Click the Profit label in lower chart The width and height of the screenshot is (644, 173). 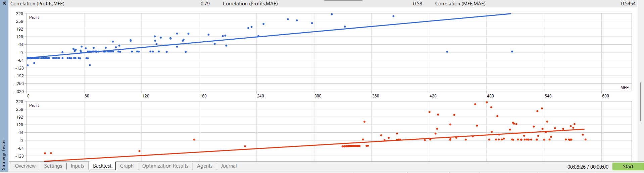point(34,105)
